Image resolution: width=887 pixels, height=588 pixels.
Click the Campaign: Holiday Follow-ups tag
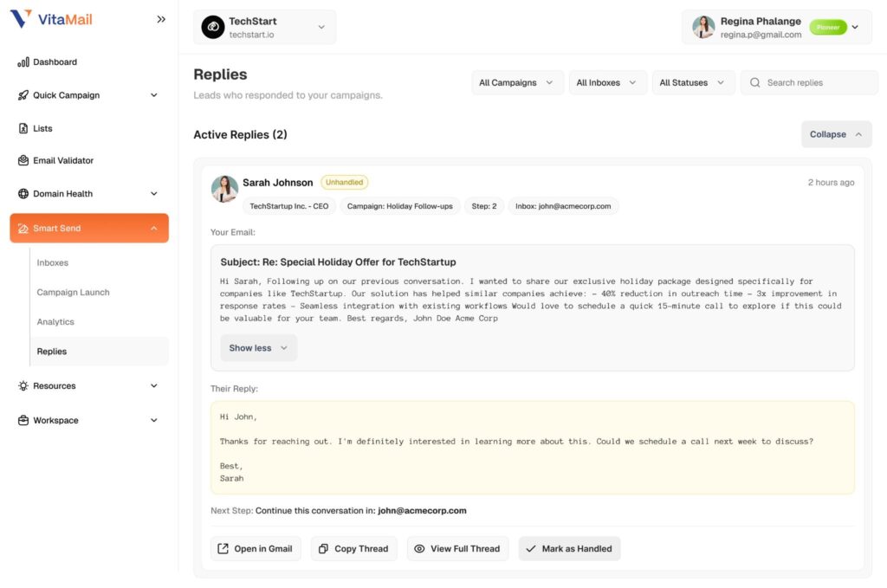400,206
